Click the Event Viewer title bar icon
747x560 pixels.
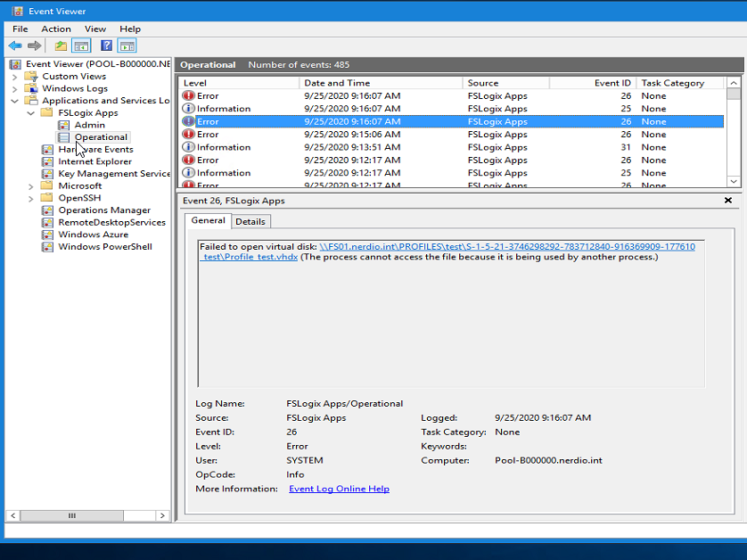[17, 11]
